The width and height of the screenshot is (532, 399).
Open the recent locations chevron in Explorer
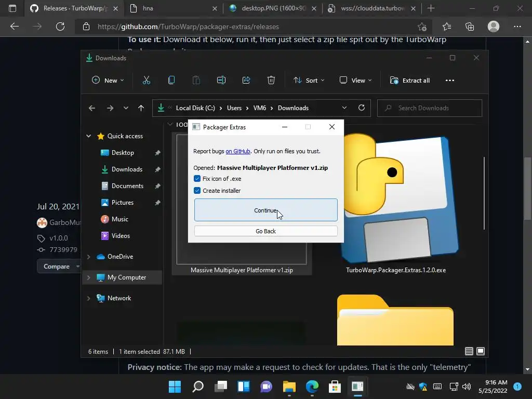click(126, 108)
